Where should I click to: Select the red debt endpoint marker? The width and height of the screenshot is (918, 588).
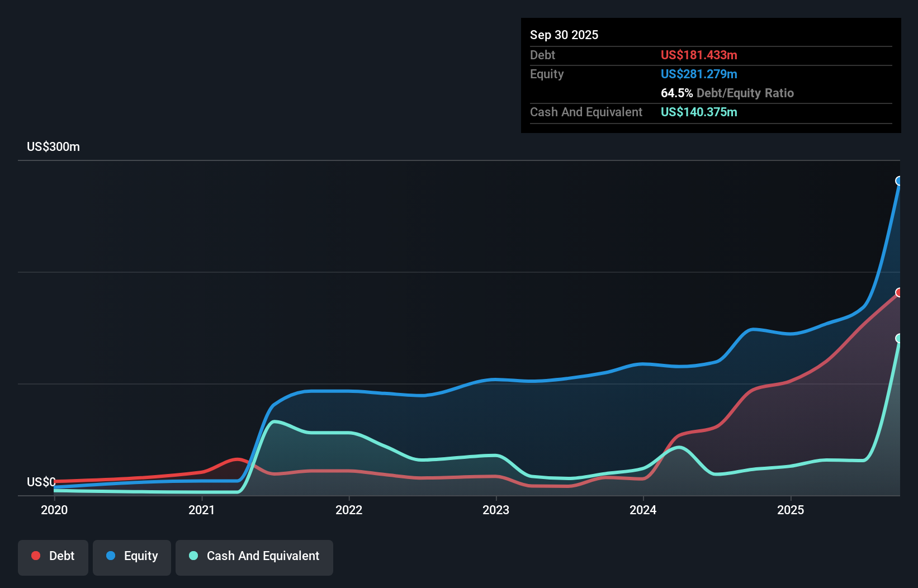pos(899,292)
